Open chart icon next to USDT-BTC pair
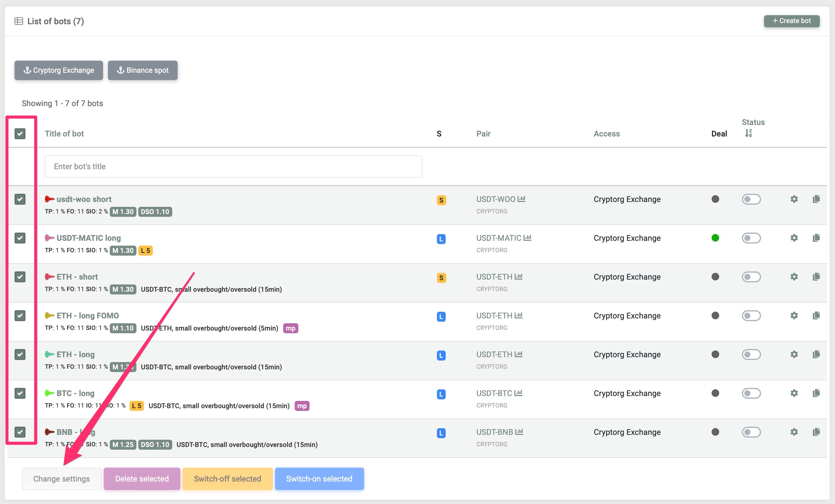Screen dimensions: 835x504 [x=518, y=393]
